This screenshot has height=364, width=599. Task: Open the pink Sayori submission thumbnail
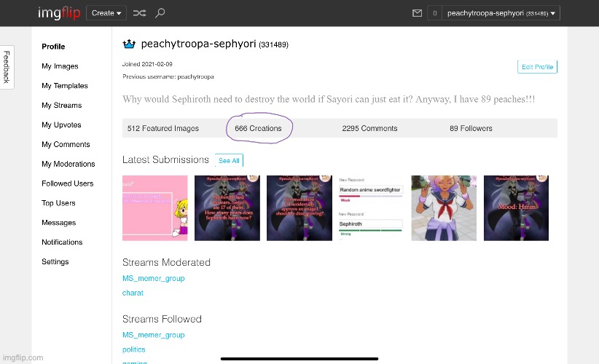(x=155, y=208)
